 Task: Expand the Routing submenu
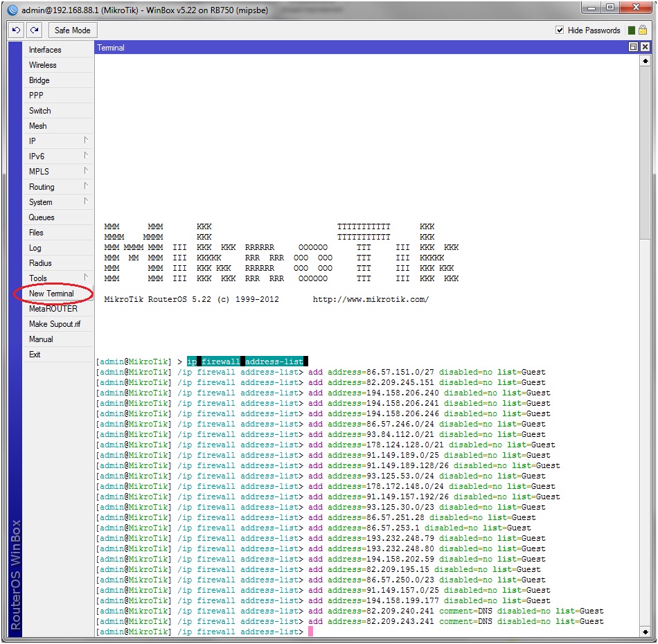[59, 187]
